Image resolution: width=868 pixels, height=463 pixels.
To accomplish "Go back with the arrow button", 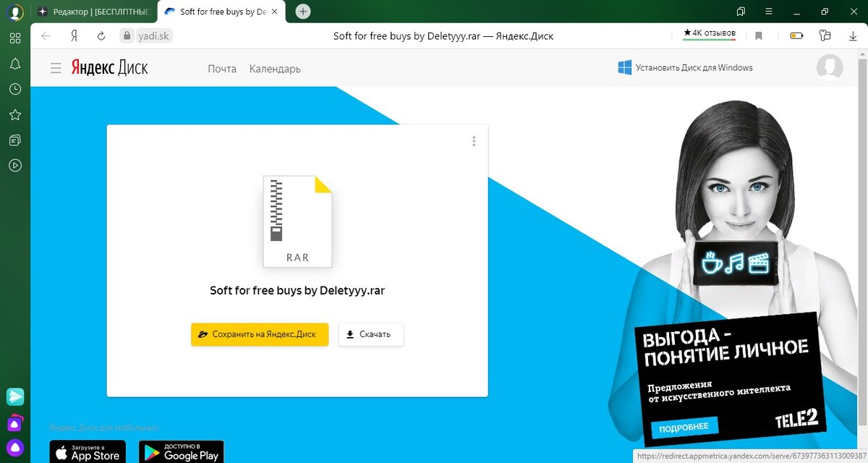I will pyautogui.click(x=46, y=35).
